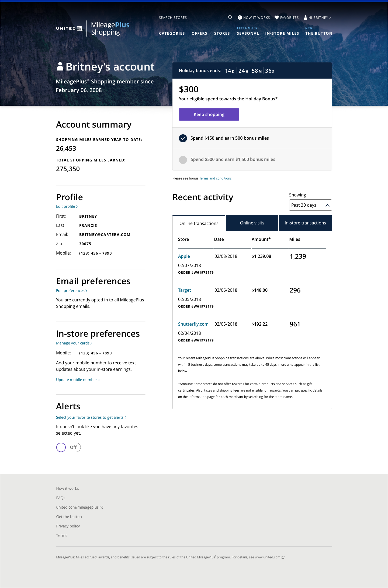
Task: Open the Manage your cards link
Action: point(74,343)
